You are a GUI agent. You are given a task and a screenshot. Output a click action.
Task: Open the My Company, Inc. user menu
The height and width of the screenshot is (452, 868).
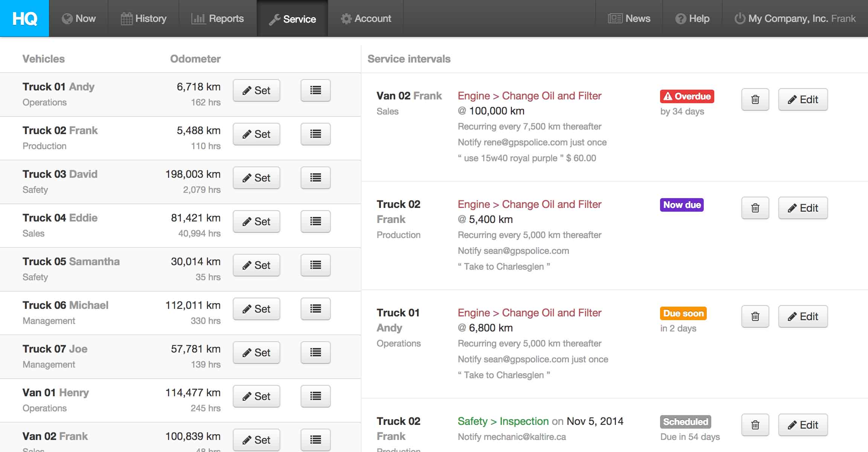point(795,18)
